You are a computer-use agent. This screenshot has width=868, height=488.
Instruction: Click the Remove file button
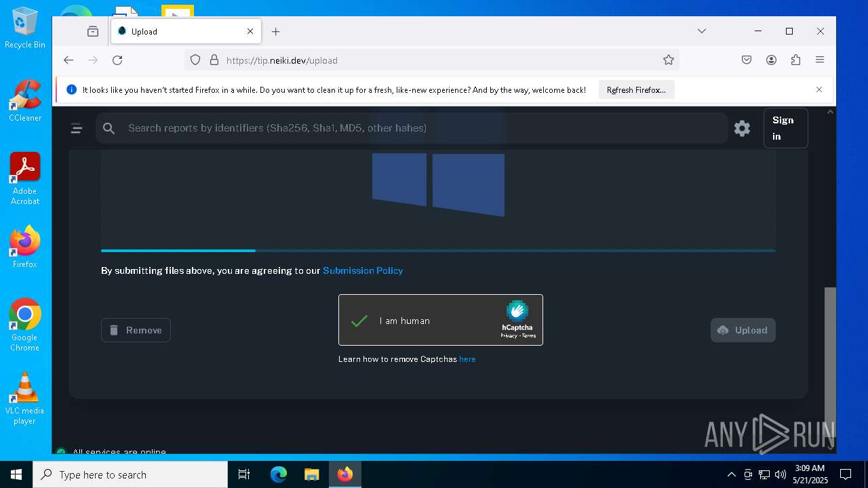[x=136, y=330]
